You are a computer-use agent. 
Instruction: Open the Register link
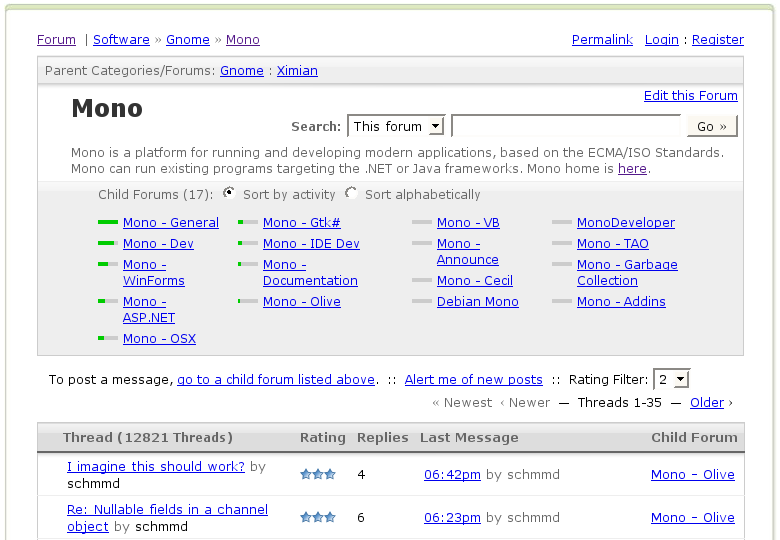click(x=718, y=39)
